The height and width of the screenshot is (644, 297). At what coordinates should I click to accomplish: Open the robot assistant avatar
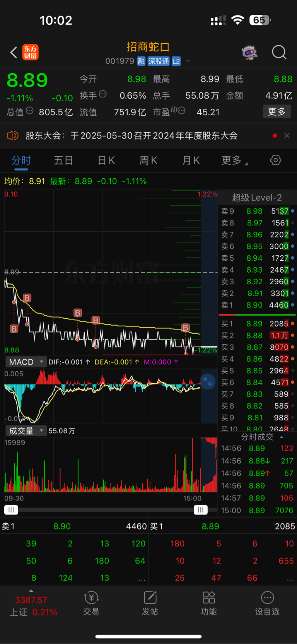tap(250, 52)
